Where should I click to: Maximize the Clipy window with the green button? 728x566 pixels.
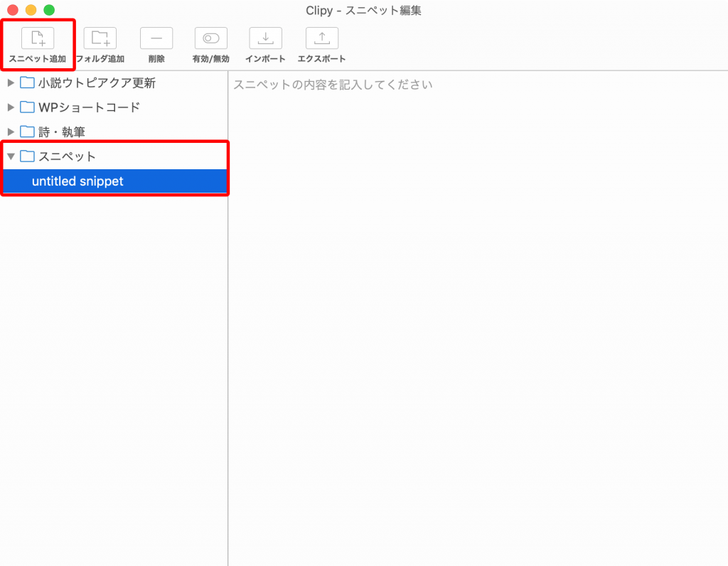pyautogui.click(x=49, y=10)
